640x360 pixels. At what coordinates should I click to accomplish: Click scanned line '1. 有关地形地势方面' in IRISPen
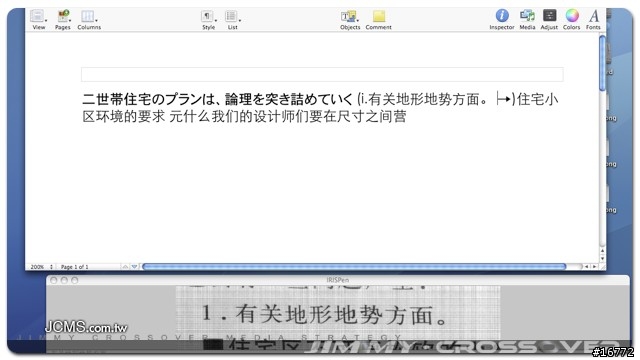324,315
